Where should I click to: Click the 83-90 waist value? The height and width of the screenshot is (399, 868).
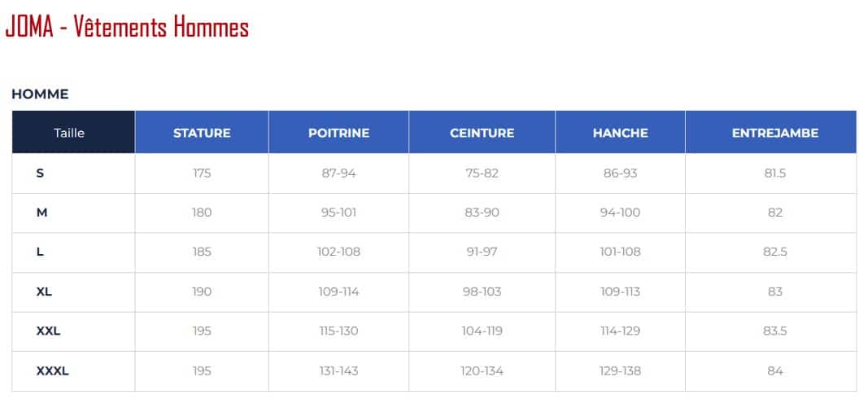click(x=482, y=213)
